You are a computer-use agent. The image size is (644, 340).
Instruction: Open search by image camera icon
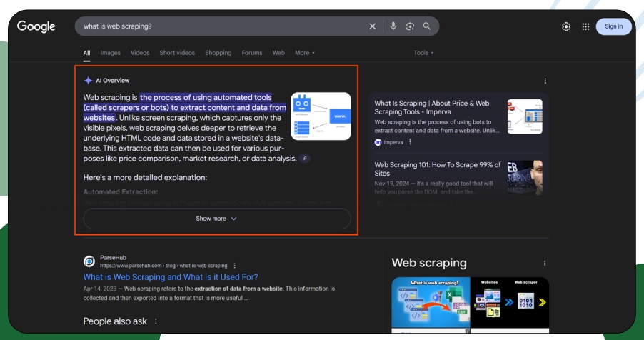point(410,26)
